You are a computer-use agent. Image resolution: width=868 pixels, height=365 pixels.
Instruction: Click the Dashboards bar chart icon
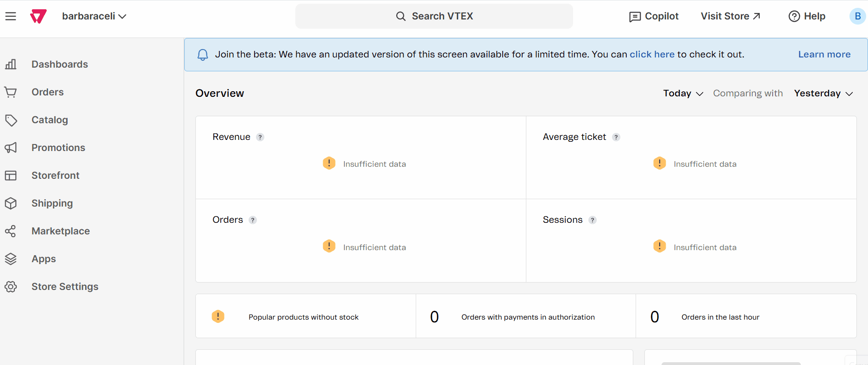[x=11, y=64]
